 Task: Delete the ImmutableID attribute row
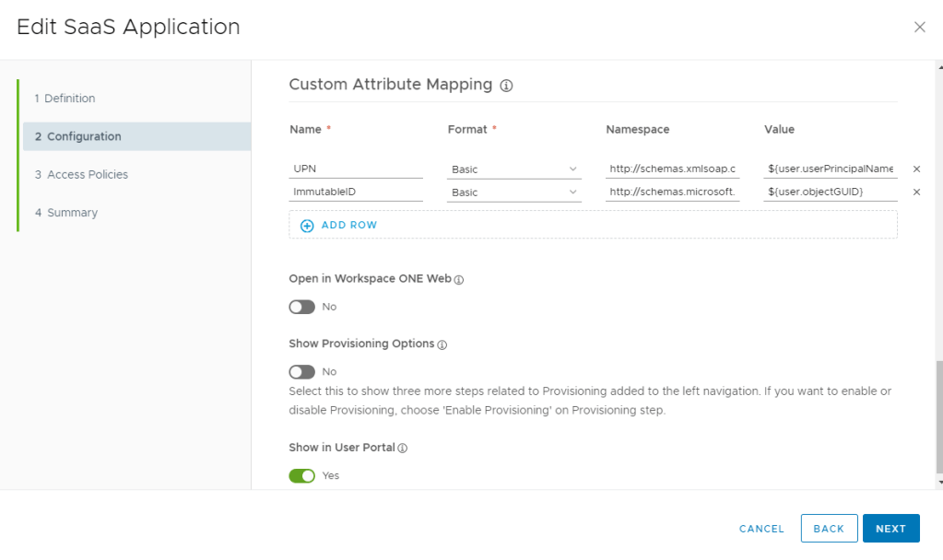pos(916,192)
